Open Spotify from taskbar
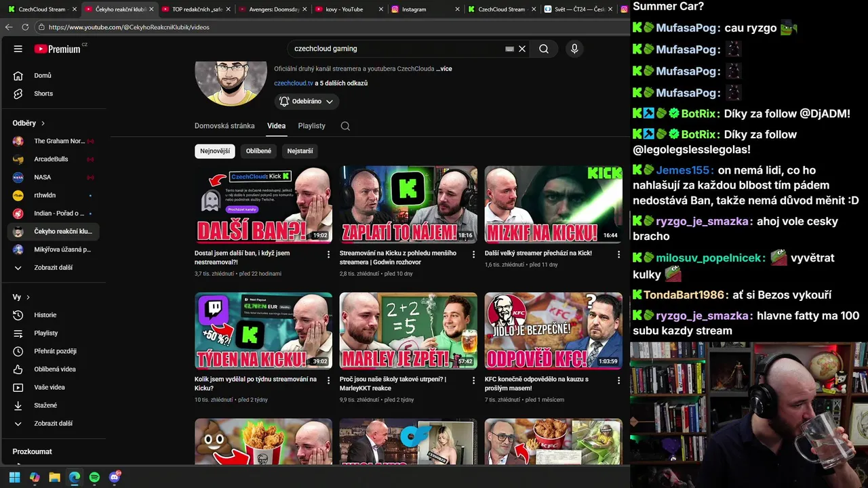Viewport: 868px width, 488px height. coord(94,477)
